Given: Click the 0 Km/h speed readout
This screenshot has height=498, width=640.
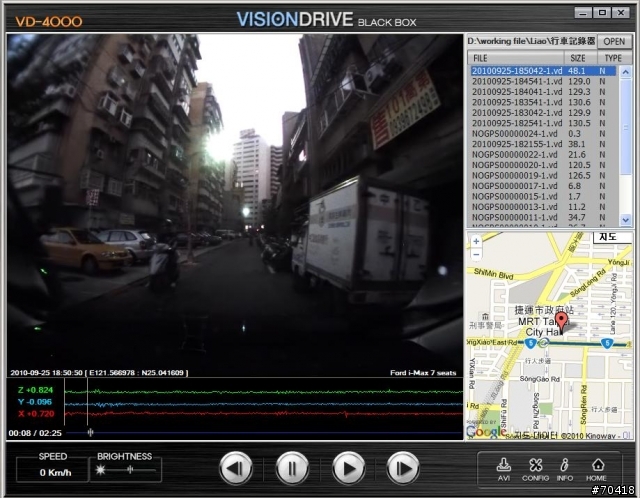Looking at the screenshot, I should [x=56, y=473].
